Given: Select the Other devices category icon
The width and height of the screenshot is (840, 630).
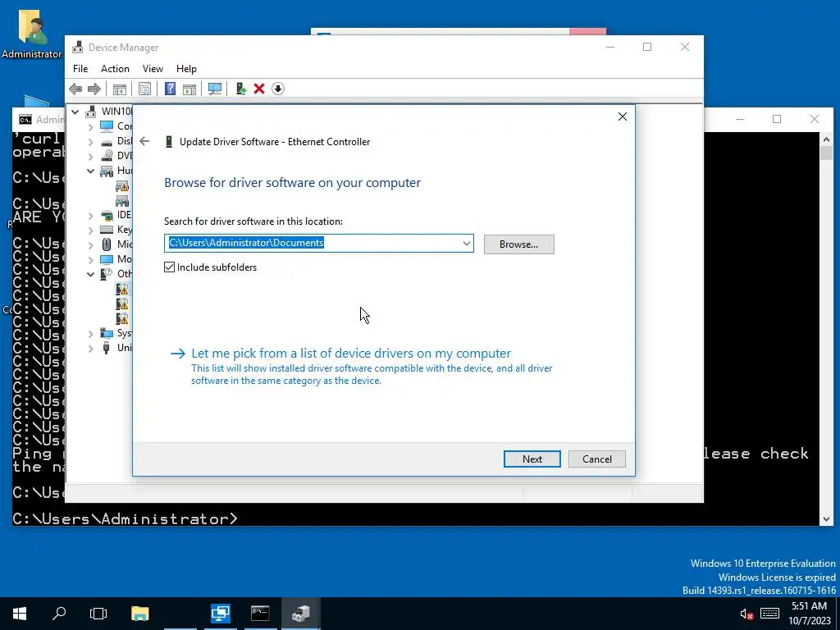Looking at the screenshot, I should click(x=107, y=274).
